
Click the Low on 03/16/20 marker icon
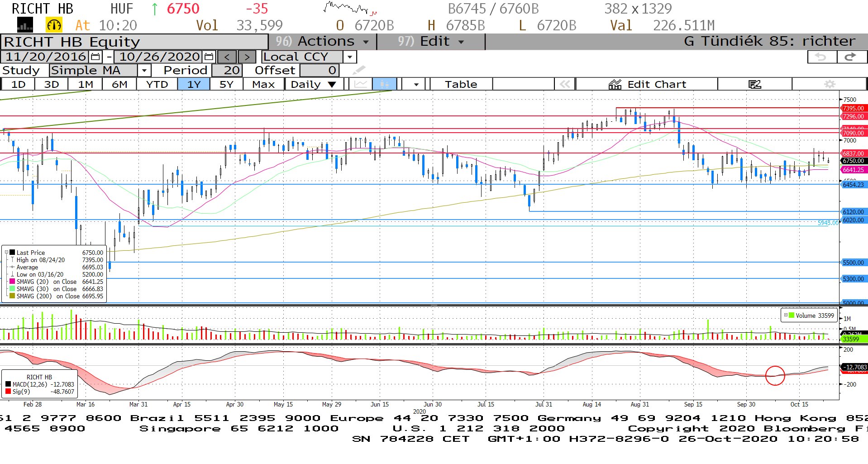pos(12,274)
